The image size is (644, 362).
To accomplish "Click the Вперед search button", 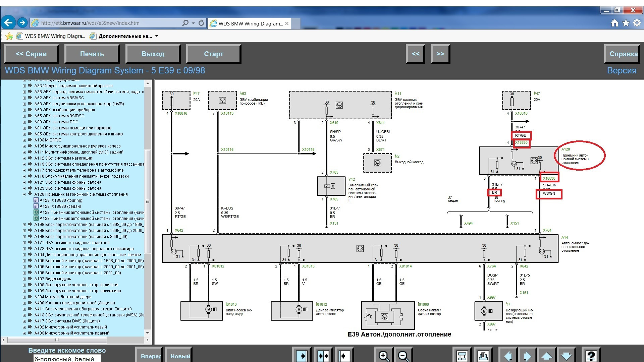I will (149, 356).
